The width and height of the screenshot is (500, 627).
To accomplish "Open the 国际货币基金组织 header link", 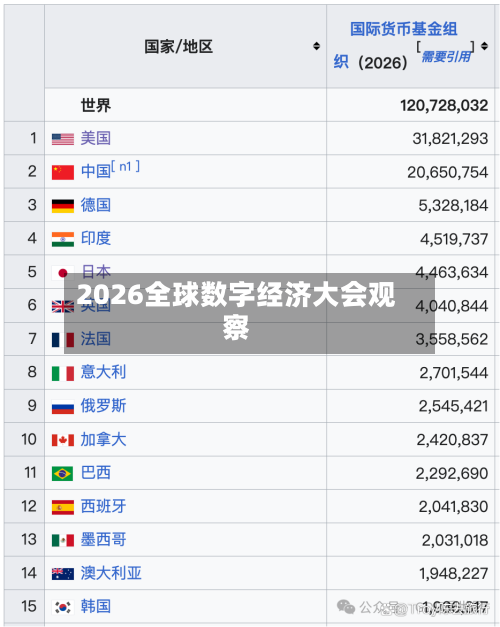I will click(x=403, y=29).
